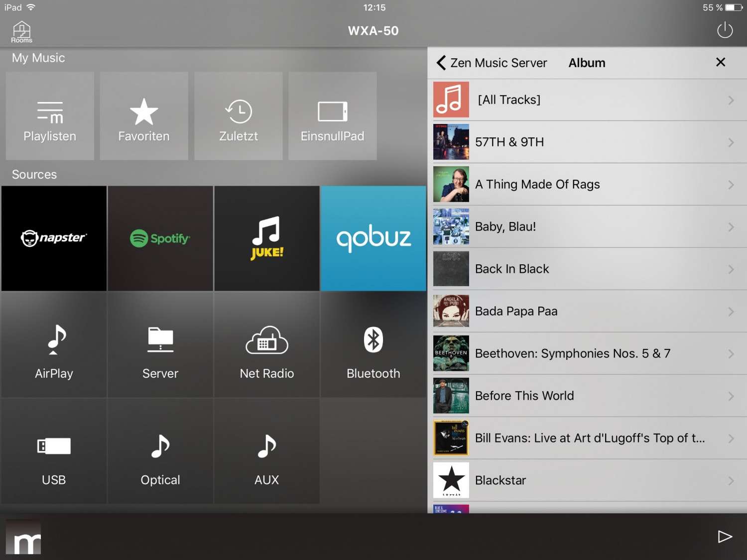The height and width of the screenshot is (560, 747).
Task: Tap Bada Papa Paa cover art
Action: click(x=451, y=311)
